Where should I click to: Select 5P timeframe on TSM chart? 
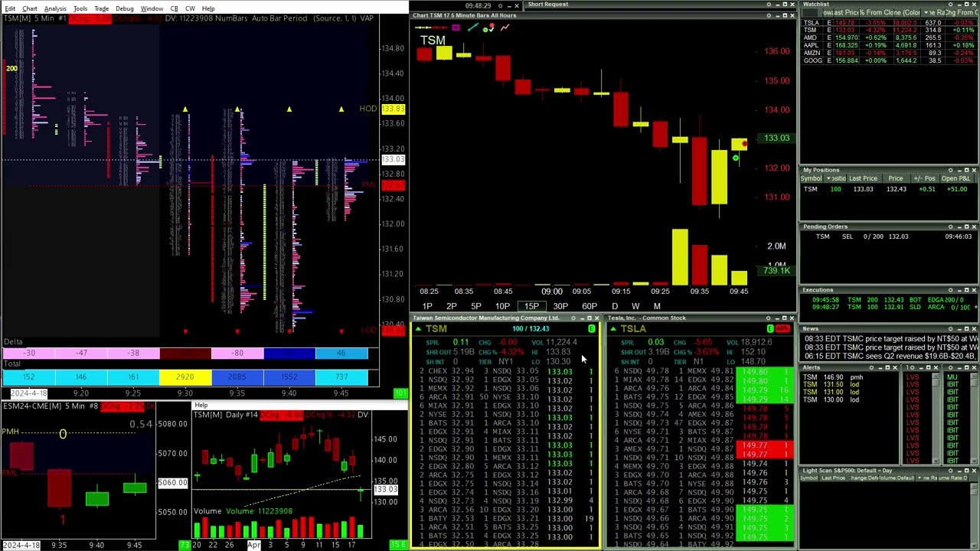coord(475,306)
